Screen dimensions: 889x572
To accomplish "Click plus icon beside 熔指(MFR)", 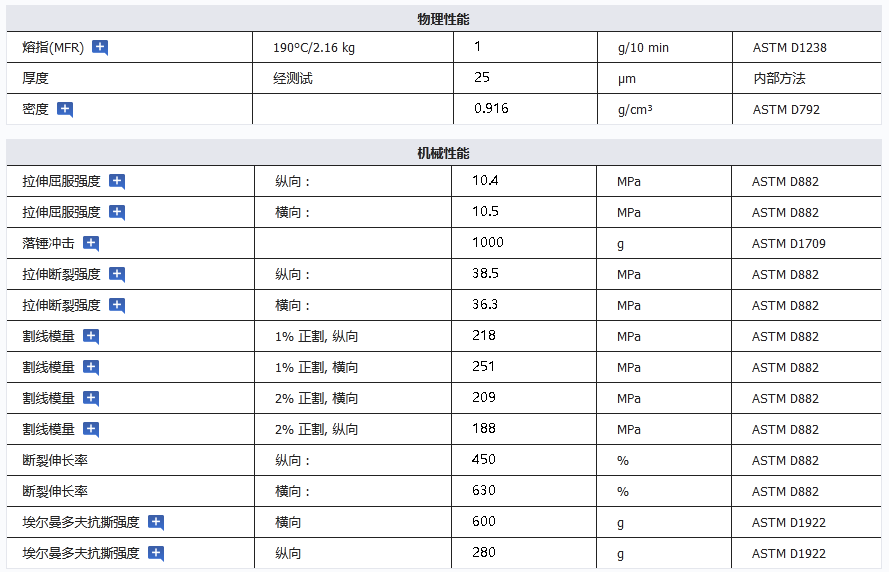I will [100, 47].
